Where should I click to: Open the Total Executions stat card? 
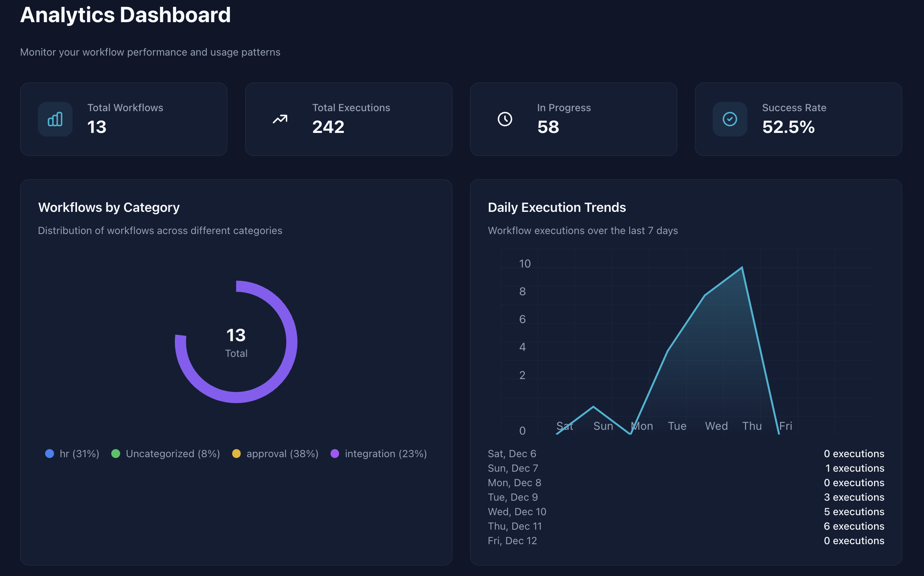click(348, 119)
